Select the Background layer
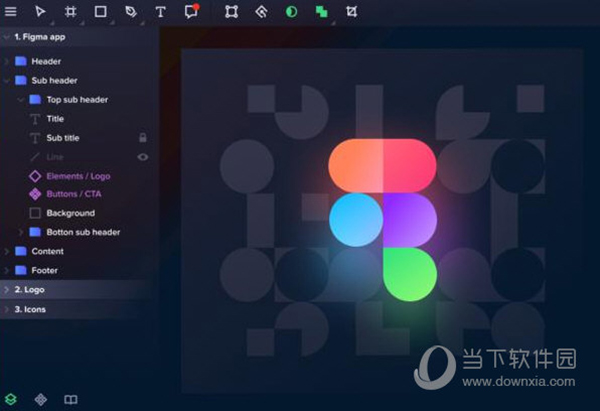Viewport: 600px width, 411px height. coord(70,213)
